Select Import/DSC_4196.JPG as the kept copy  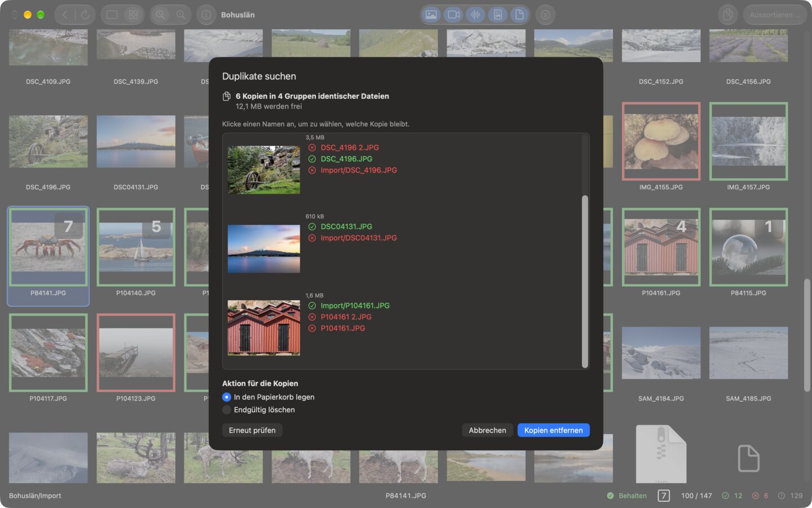(359, 170)
